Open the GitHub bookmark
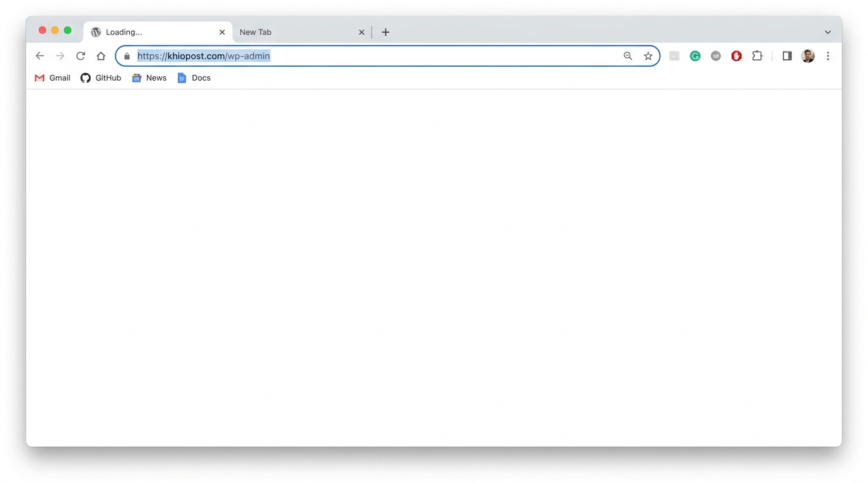The height and width of the screenshot is (484, 868). coord(101,78)
